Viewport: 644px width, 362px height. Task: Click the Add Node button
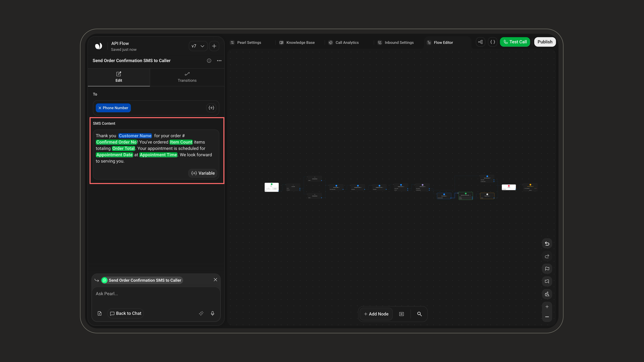[376, 314]
